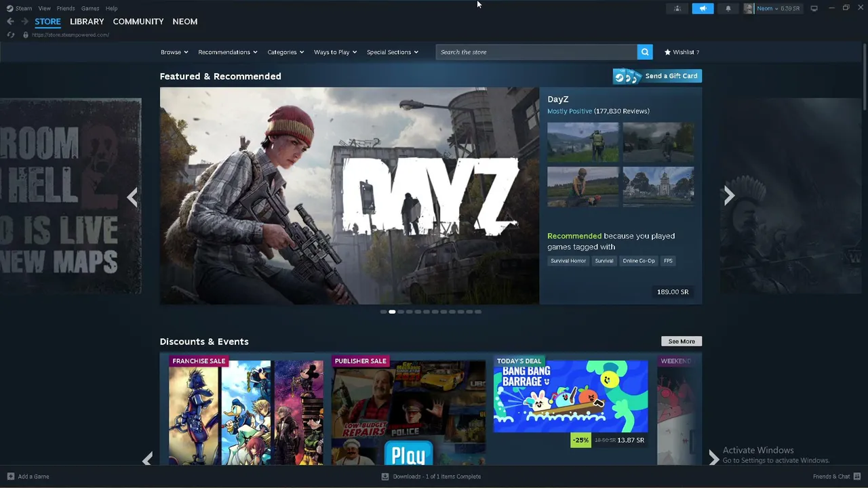The image size is (868, 488).
Task: Reload the store page
Action: (x=11, y=35)
